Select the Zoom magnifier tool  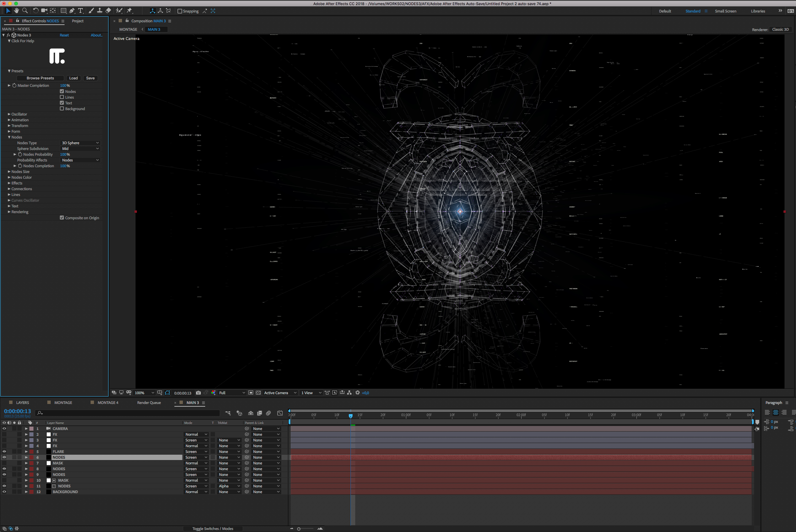[x=25, y=11]
